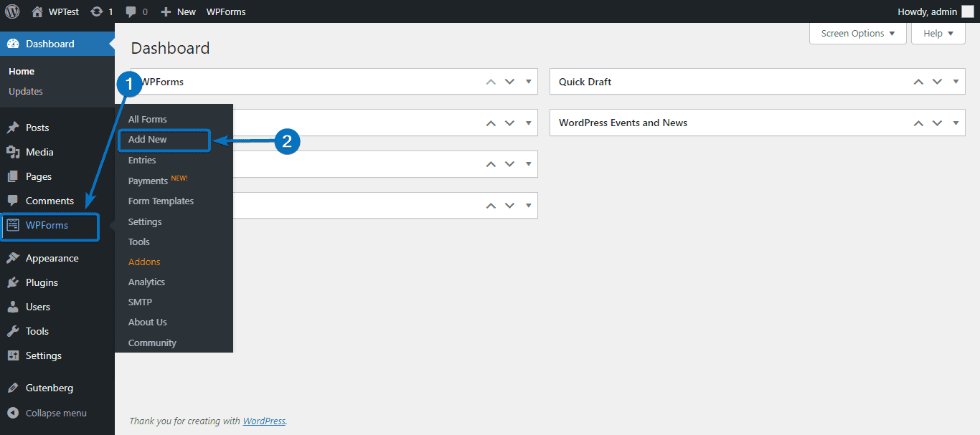Go to Home under Dashboard menu
The width and height of the screenshot is (980, 435).
tap(22, 71)
